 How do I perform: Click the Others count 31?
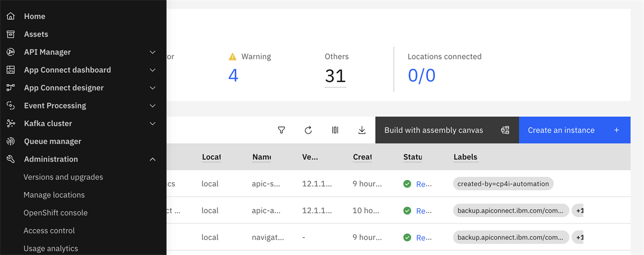(x=335, y=76)
